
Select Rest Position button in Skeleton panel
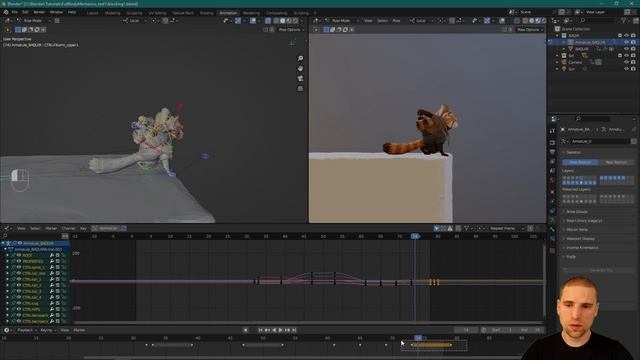point(616,162)
